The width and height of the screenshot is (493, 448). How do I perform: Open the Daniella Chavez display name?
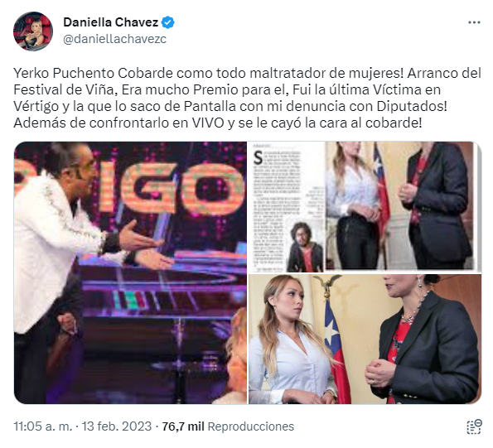[111, 22]
